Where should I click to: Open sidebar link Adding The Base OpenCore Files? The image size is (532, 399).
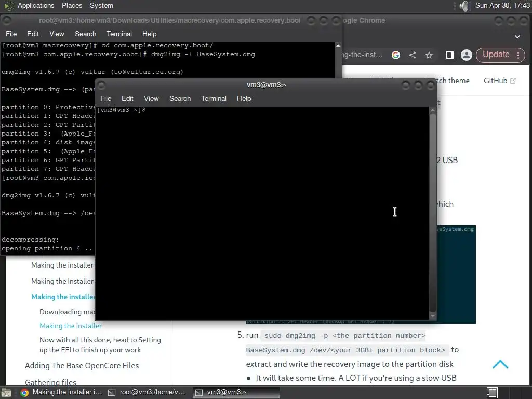(x=82, y=366)
